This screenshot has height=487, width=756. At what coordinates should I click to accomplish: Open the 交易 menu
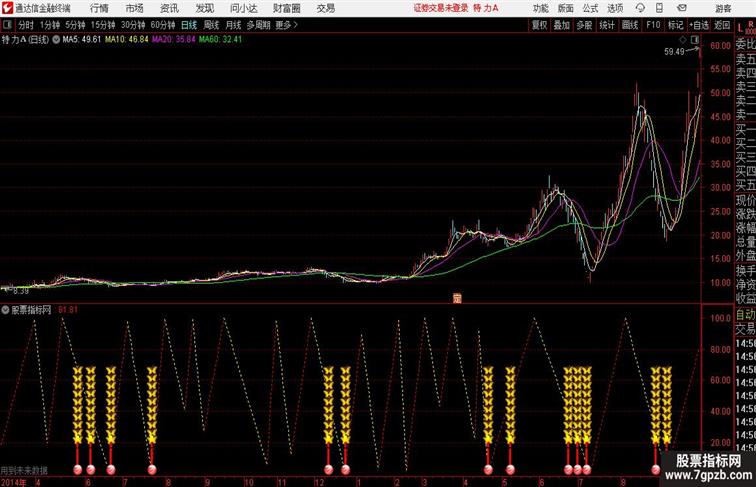[x=326, y=8]
